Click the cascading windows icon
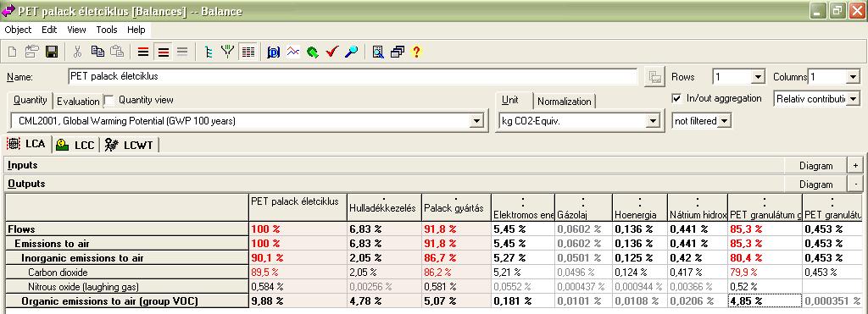868x314 pixels. [398, 52]
